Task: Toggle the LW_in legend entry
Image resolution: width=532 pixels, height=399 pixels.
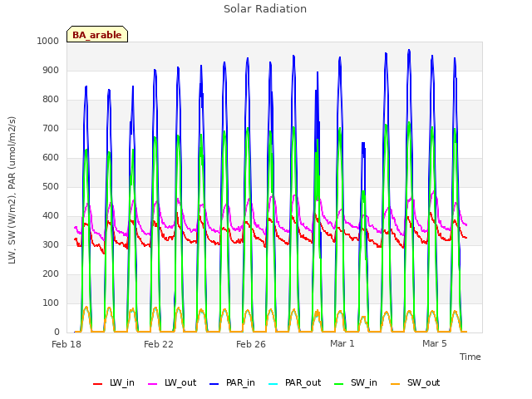Action: click(114, 382)
